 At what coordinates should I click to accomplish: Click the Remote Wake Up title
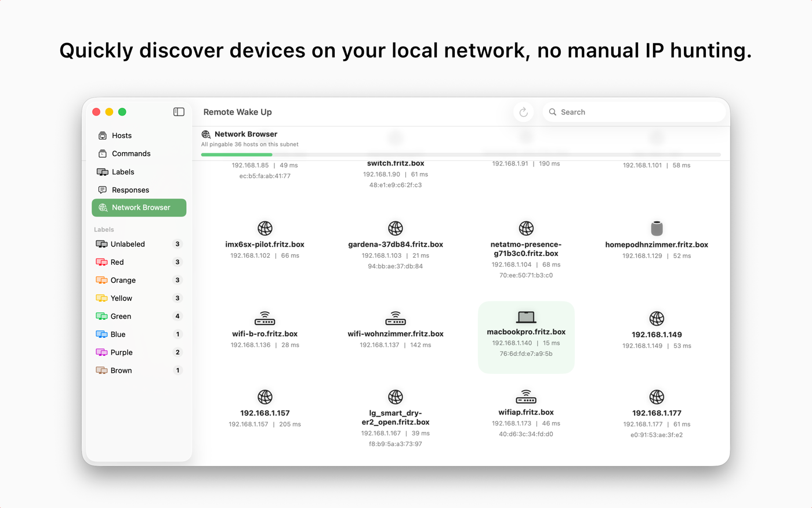point(237,112)
